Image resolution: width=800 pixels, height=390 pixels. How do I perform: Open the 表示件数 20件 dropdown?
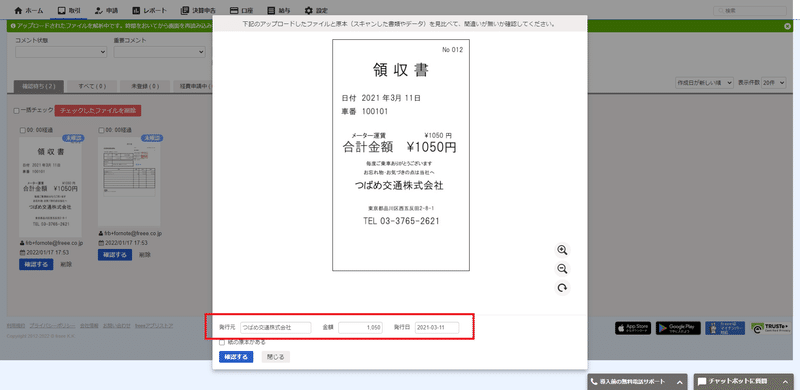[774, 82]
